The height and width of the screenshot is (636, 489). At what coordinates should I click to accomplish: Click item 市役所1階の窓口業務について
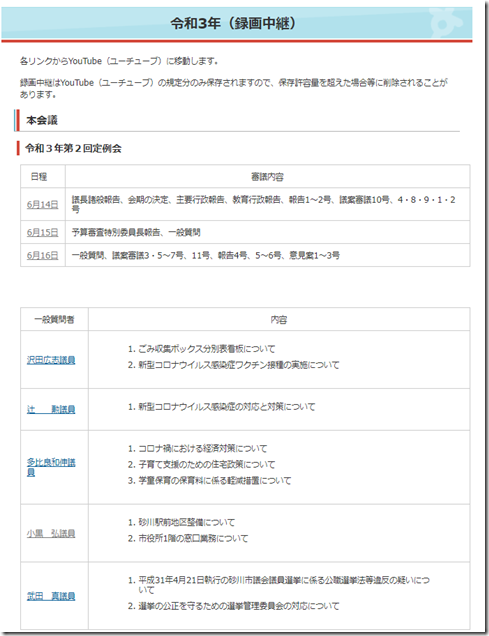[193, 539]
